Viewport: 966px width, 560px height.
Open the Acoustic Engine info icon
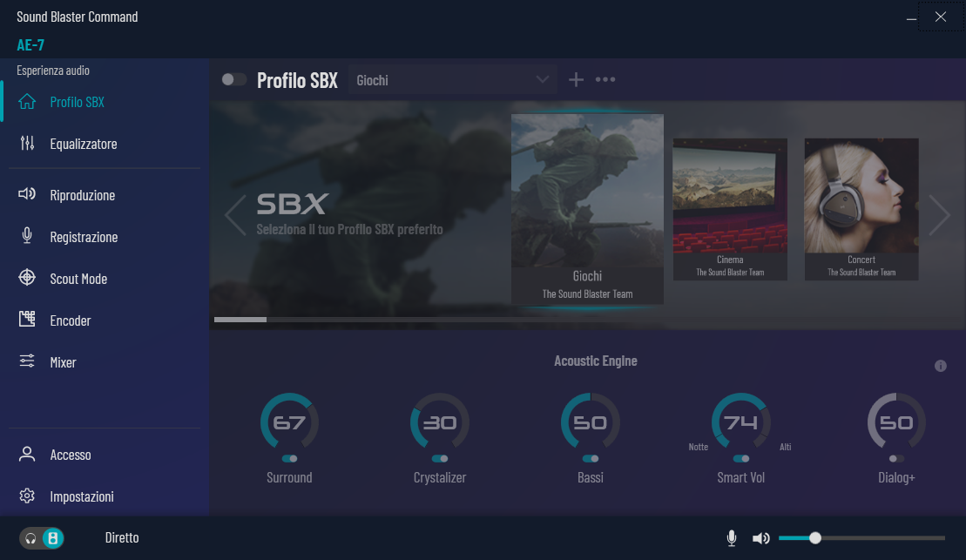[x=940, y=366]
